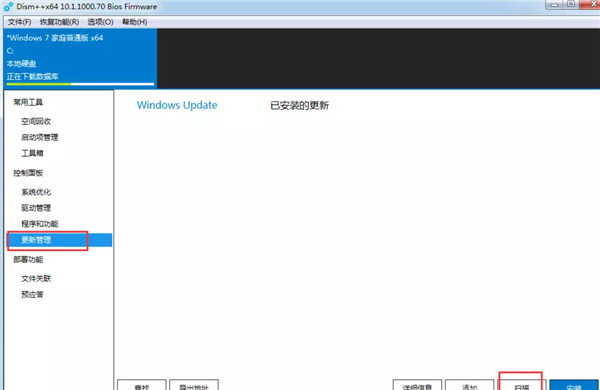
Task: Click the Dism++ app icon in title bar
Action: click(8, 7)
